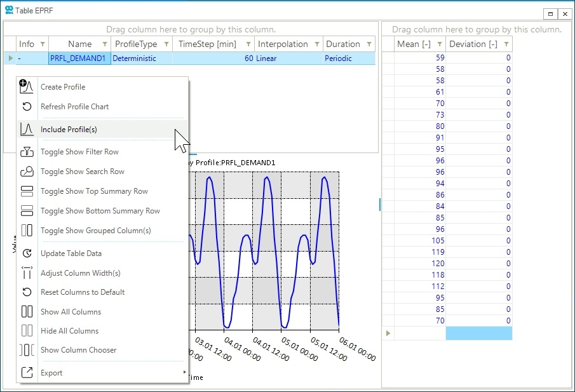Toggle Show Filter Row
575x392 pixels.
[x=79, y=152]
